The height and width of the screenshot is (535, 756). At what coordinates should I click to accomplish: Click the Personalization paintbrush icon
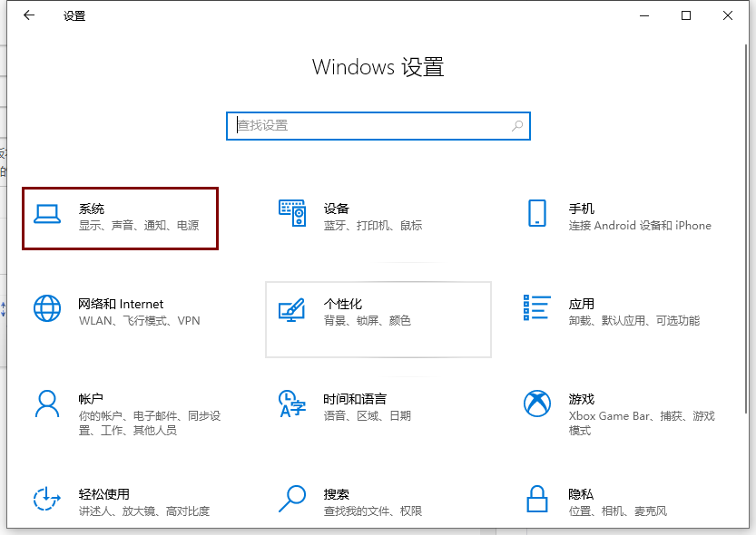291,310
